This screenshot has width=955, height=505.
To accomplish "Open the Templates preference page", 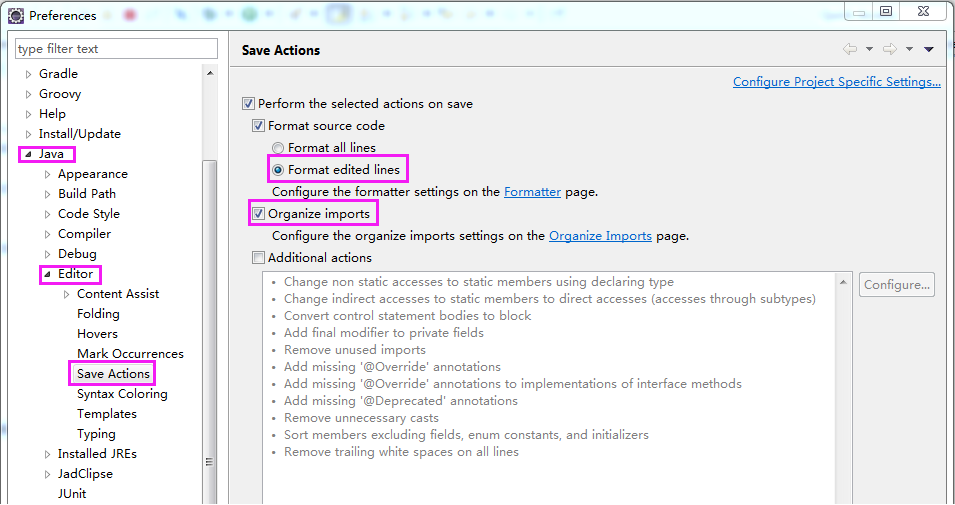I will tap(107, 414).
